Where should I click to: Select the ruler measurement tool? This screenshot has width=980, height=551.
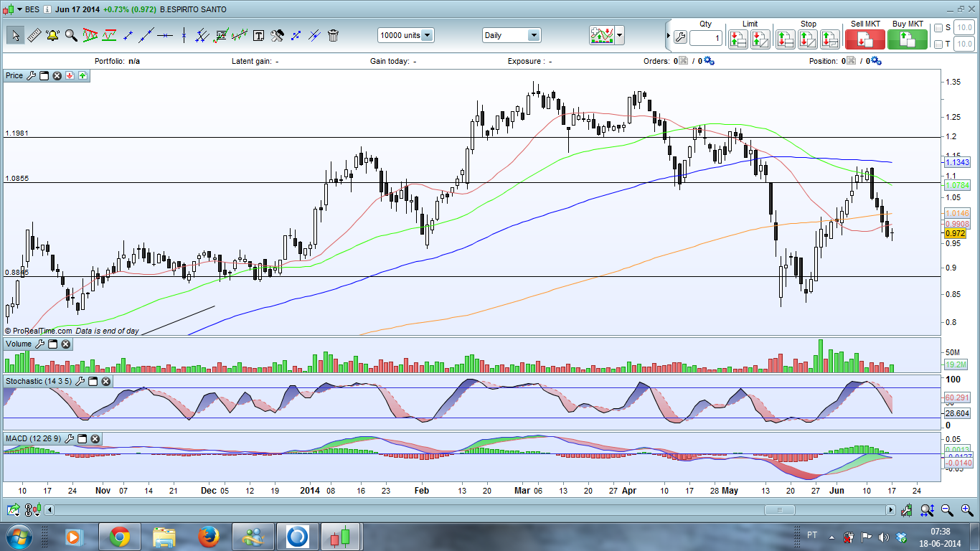point(34,35)
